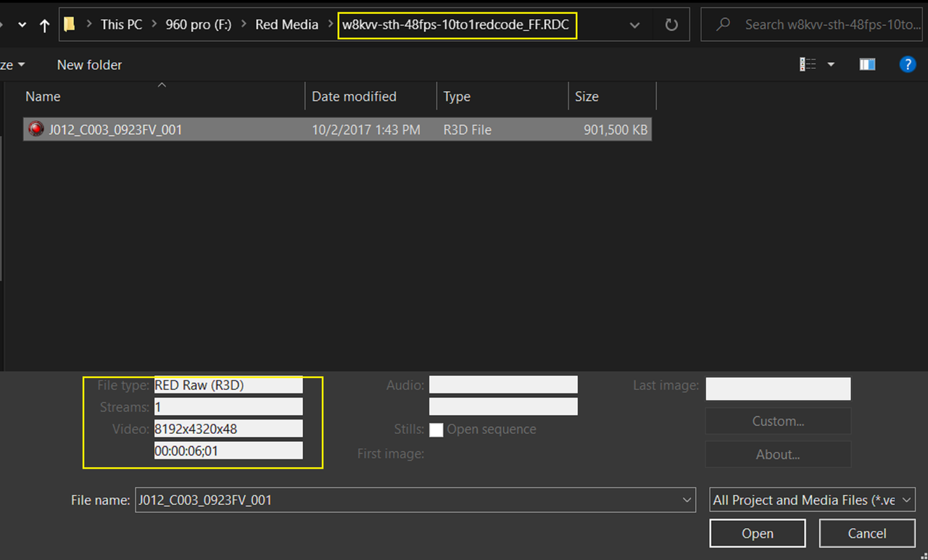
Task: Click the Red Media breadcrumb
Action: (x=286, y=25)
